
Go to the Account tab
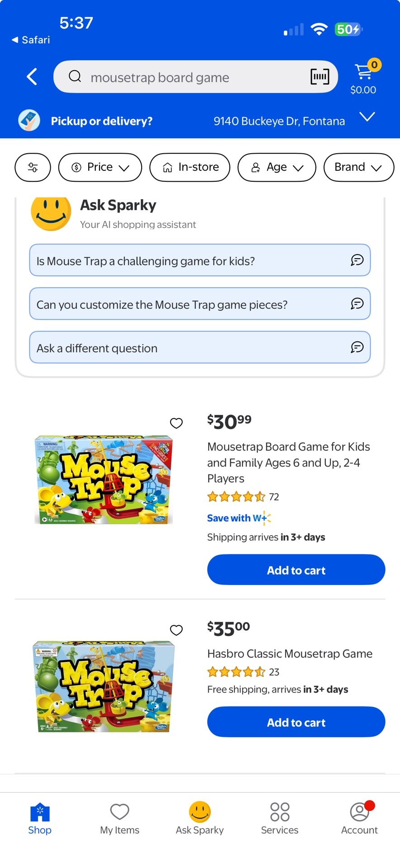359,818
